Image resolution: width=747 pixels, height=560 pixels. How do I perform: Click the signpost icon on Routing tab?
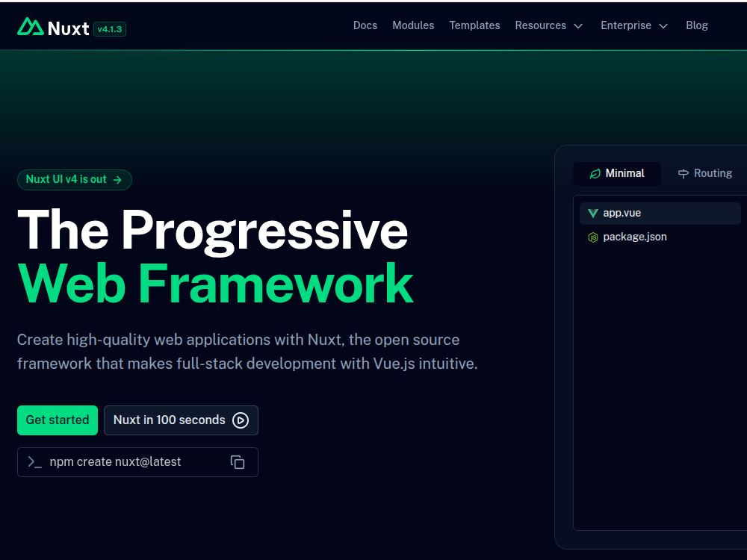click(x=684, y=174)
